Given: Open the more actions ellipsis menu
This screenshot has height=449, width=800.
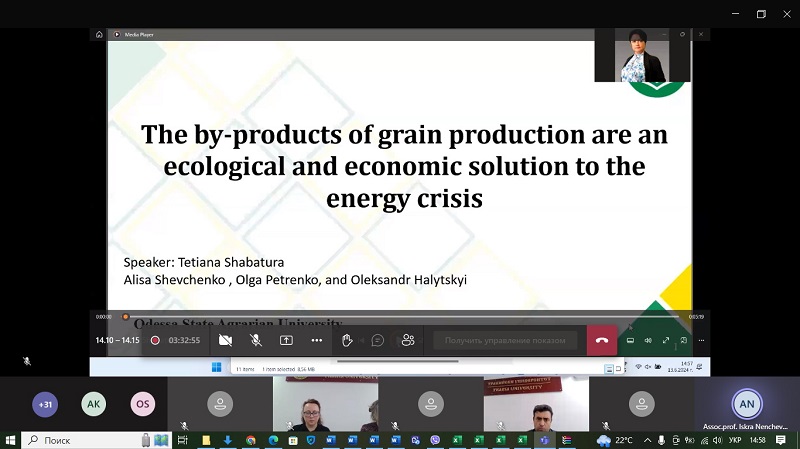Looking at the screenshot, I should (316, 340).
